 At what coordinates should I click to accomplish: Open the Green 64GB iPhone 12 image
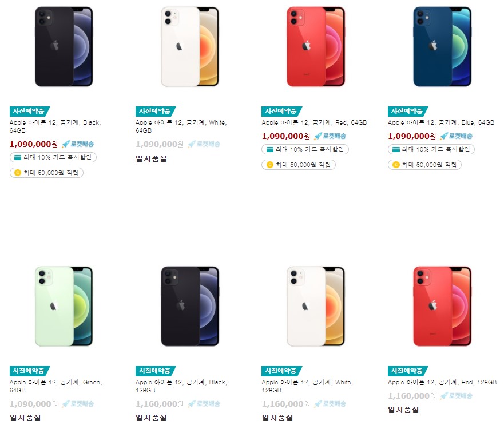(64, 307)
